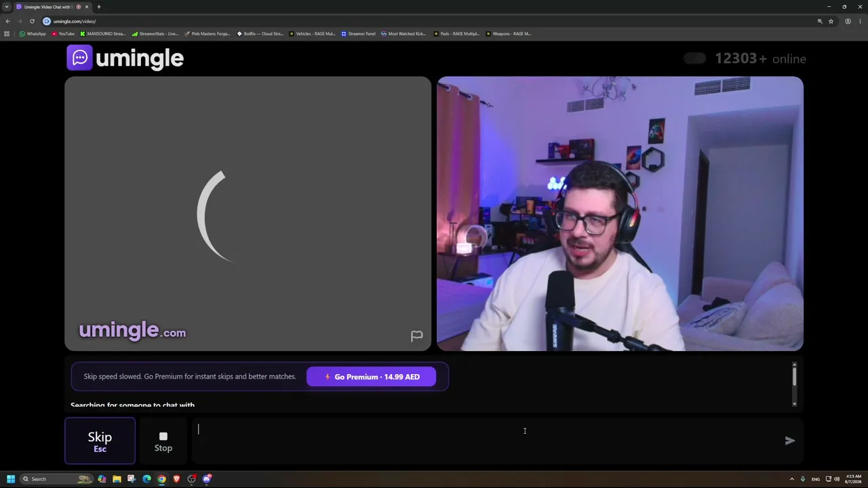Open Brave browser from the taskbar
The image size is (868, 488).
pyautogui.click(x=176, y=479)
